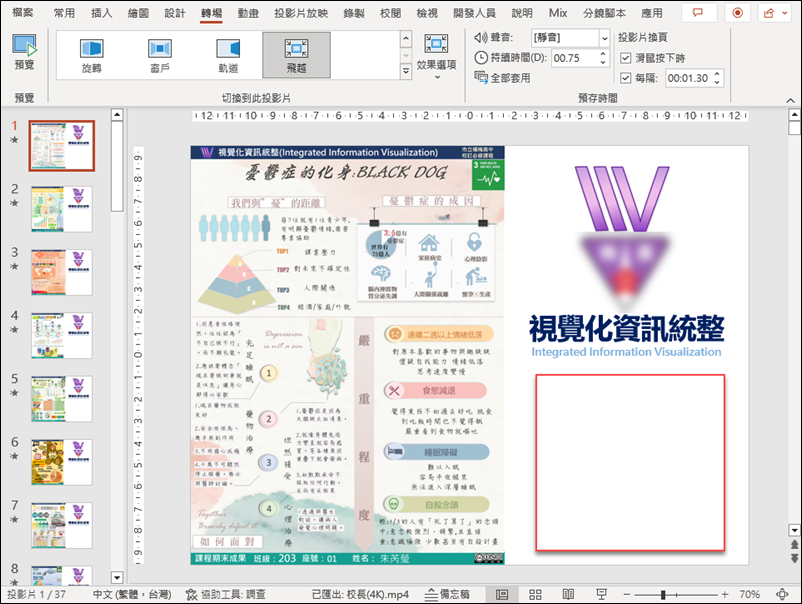
Task: Click zoom out minus button
Action: pos(627,594)
